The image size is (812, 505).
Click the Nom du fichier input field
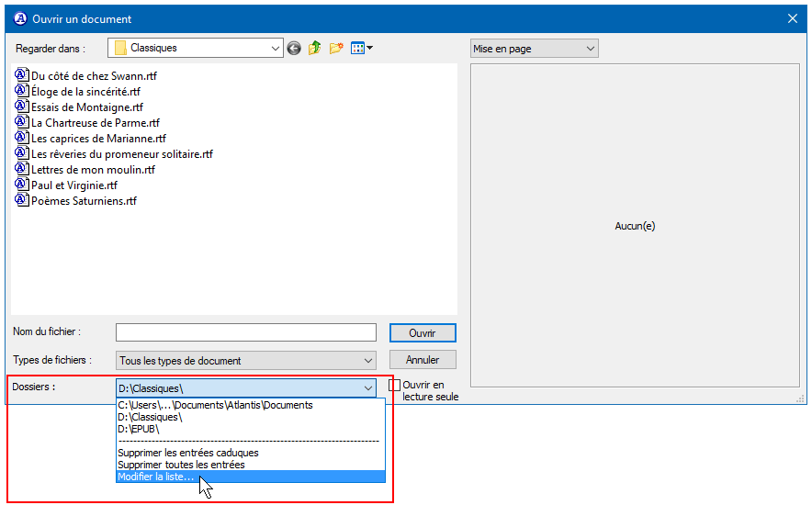pos(246,332)
